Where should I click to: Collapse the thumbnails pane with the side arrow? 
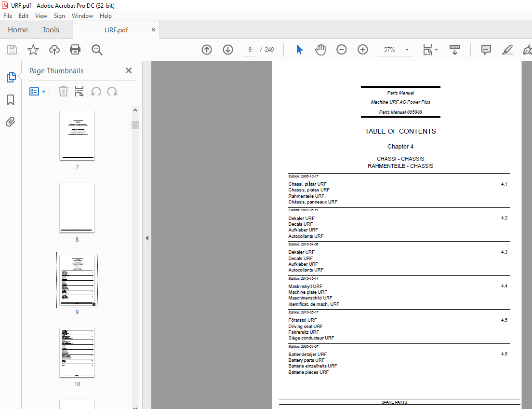click(147, 238)
